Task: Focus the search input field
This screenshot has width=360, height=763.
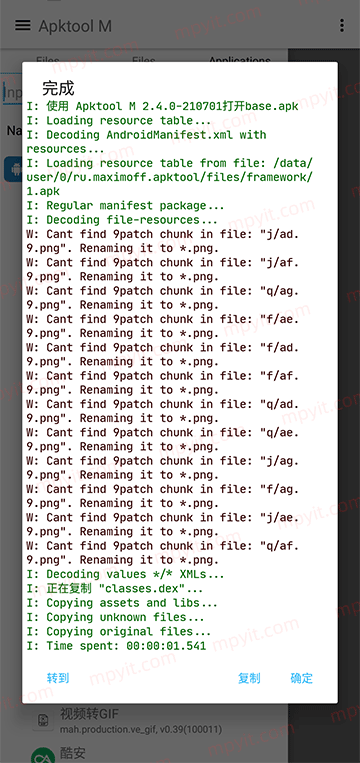Action: click(13, 92)
